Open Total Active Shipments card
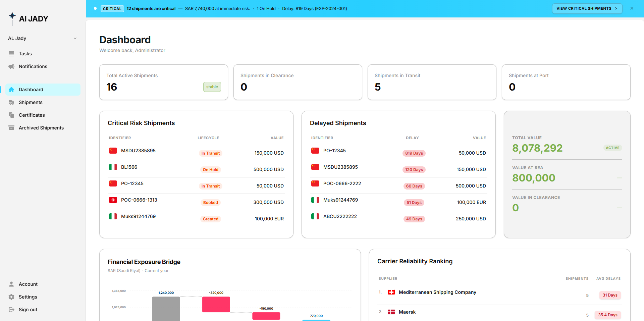The width and height of the screenshot is (644, 321). [164, 82]
